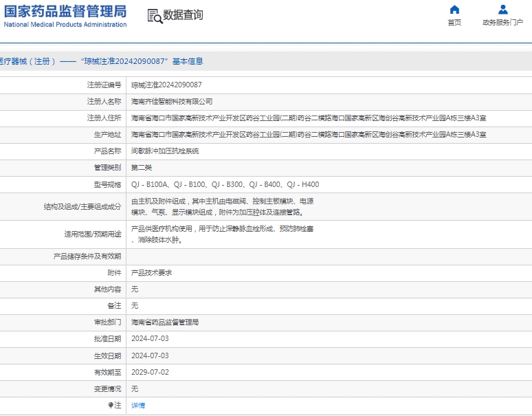Click the National Medical Products Administration text
Screen dimensions: 532x416
65,25
